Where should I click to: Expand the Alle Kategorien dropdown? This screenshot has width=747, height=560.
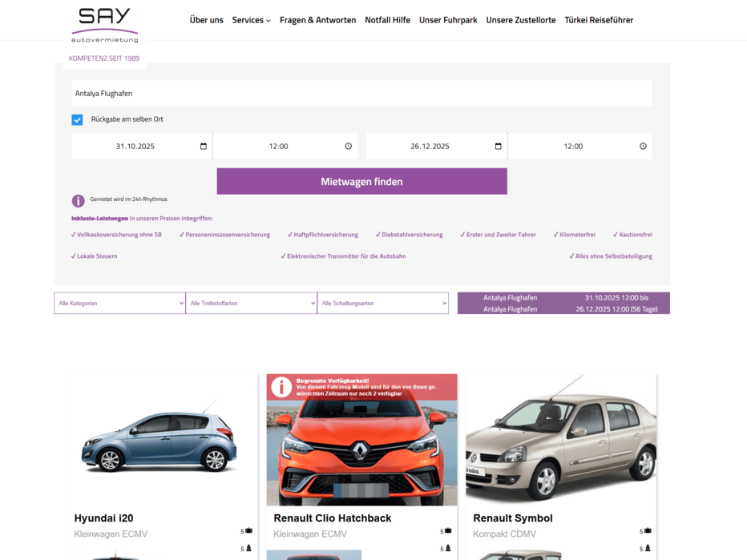119,304
